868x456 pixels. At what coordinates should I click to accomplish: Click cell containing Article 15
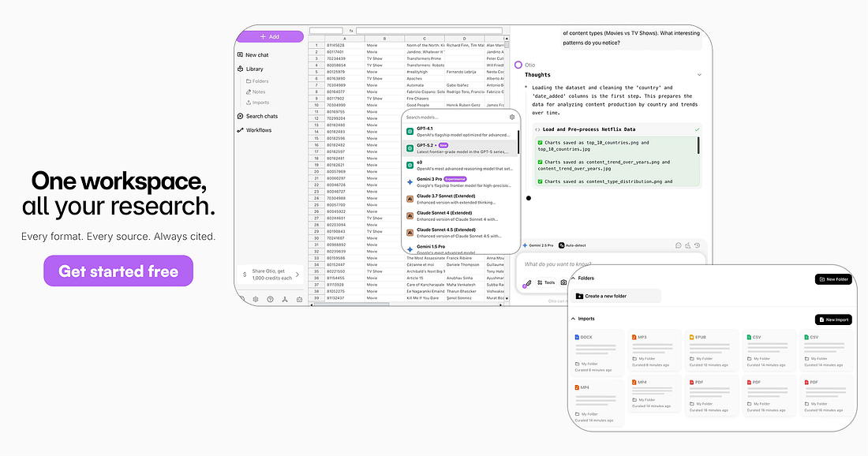coord(425,278)
